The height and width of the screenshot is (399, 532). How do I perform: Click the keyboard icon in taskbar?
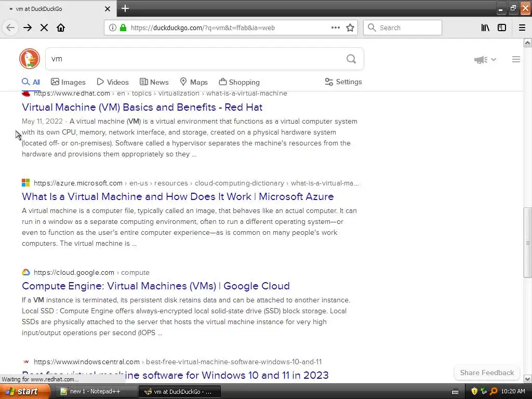tap(455, 392)
